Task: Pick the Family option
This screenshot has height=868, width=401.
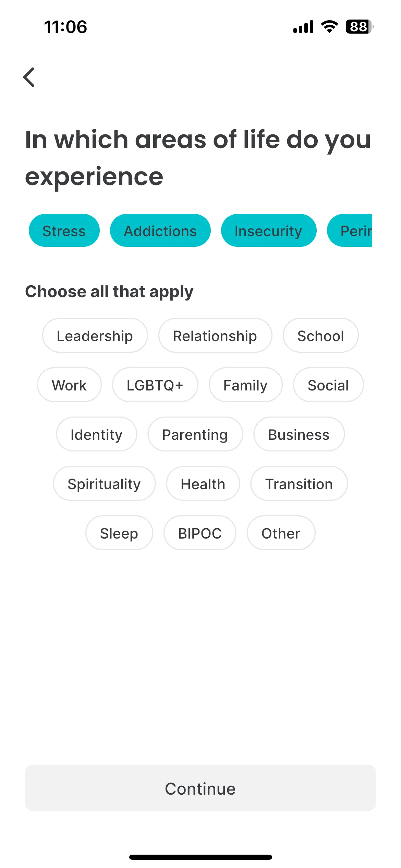Action: click(x=245, y=385)
